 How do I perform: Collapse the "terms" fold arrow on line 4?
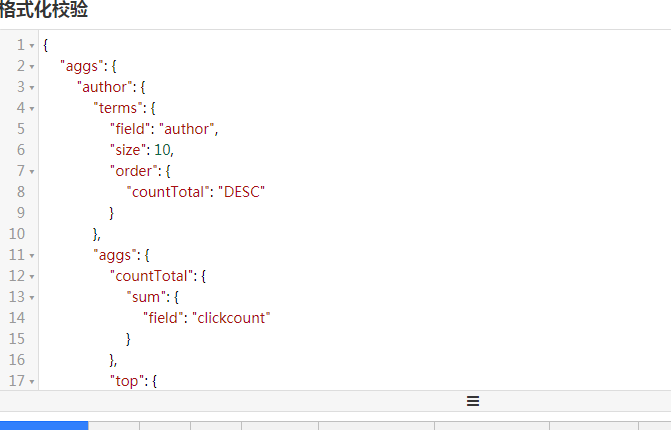[32, 108]
